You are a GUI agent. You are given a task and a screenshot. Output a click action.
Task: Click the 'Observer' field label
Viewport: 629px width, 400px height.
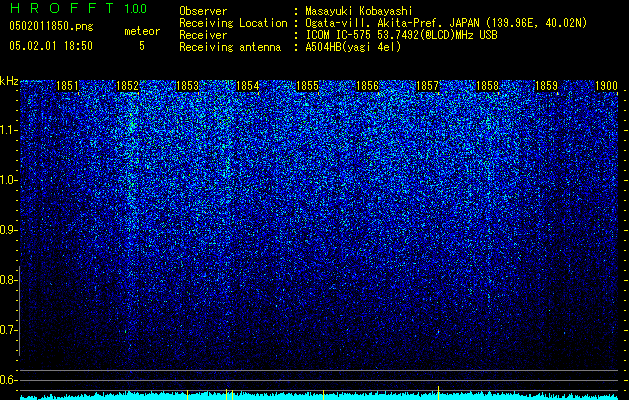pos(203,11)
